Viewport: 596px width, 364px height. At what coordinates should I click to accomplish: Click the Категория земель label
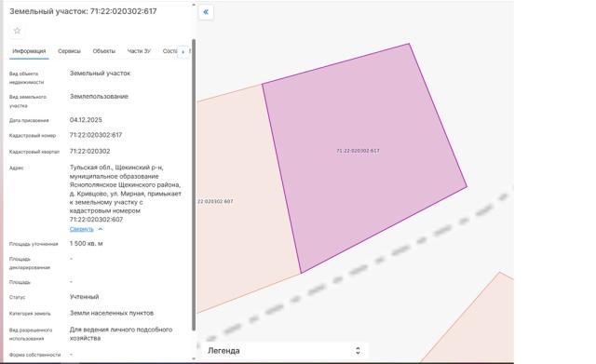pyautogui.click(x=30, y=314)
